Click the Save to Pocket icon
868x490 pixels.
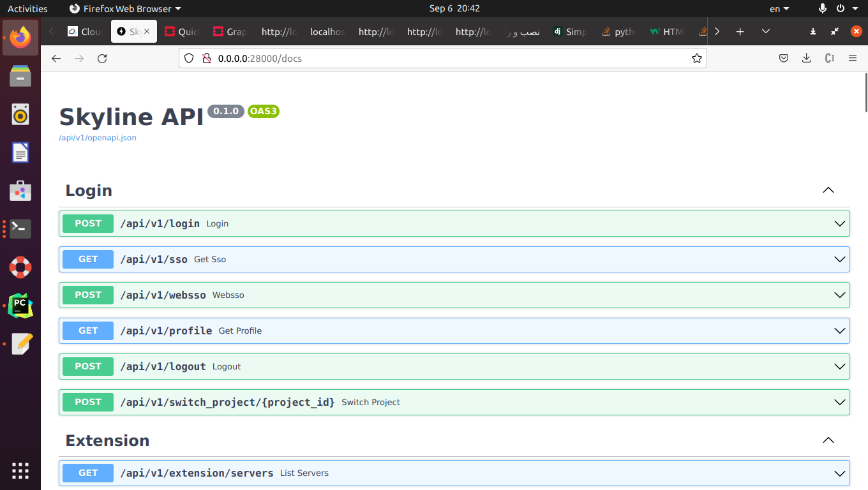tap(784, 59)
